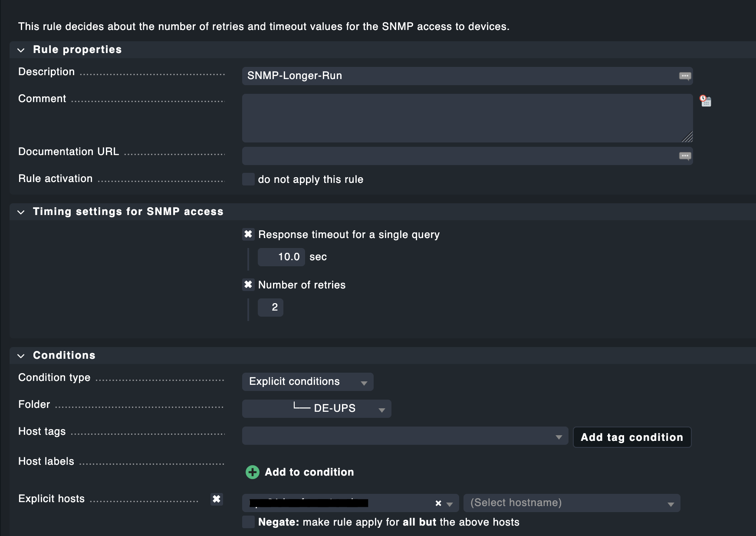Viewport: 756px width, 536px height.
Task: Collapse the Rule properties section
Action: click(21, 50)
